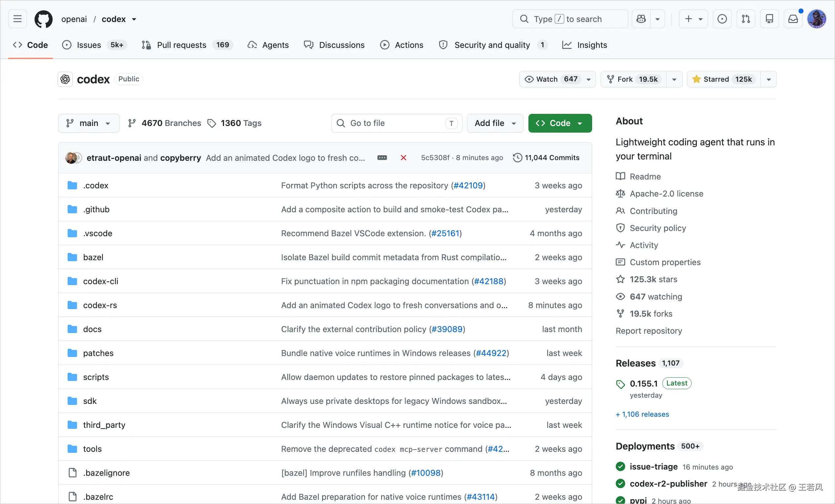Switch to the Discussions tab

click(x=334, y=45)
